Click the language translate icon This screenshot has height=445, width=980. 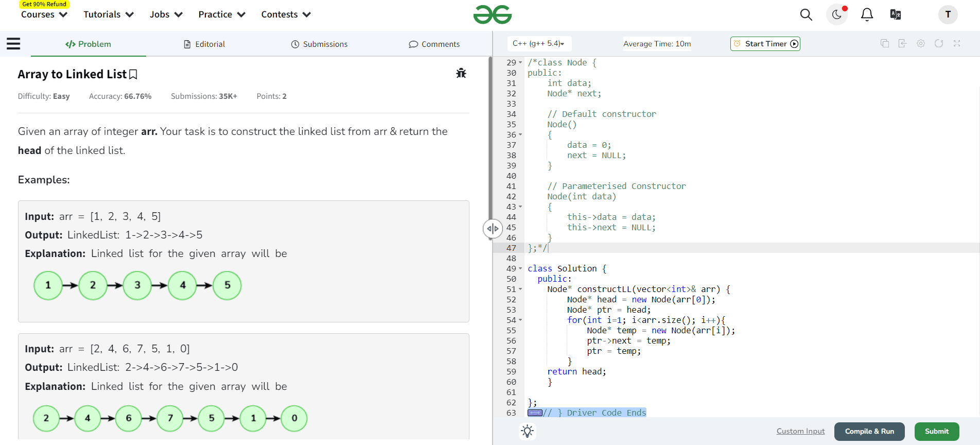[x=896, y=14]
